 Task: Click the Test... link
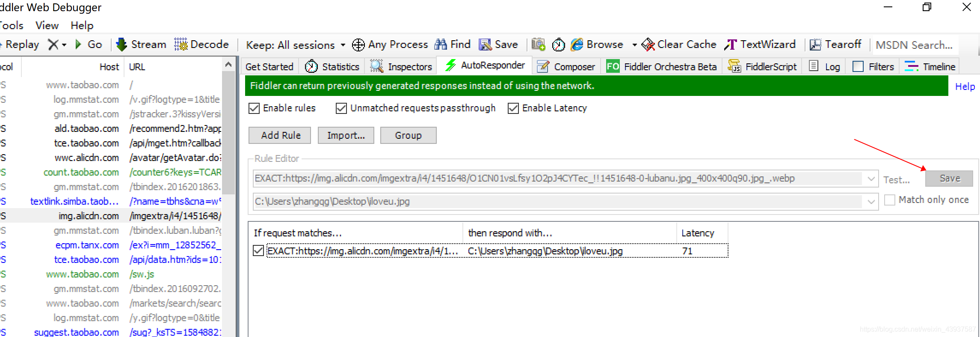point(897,180)
